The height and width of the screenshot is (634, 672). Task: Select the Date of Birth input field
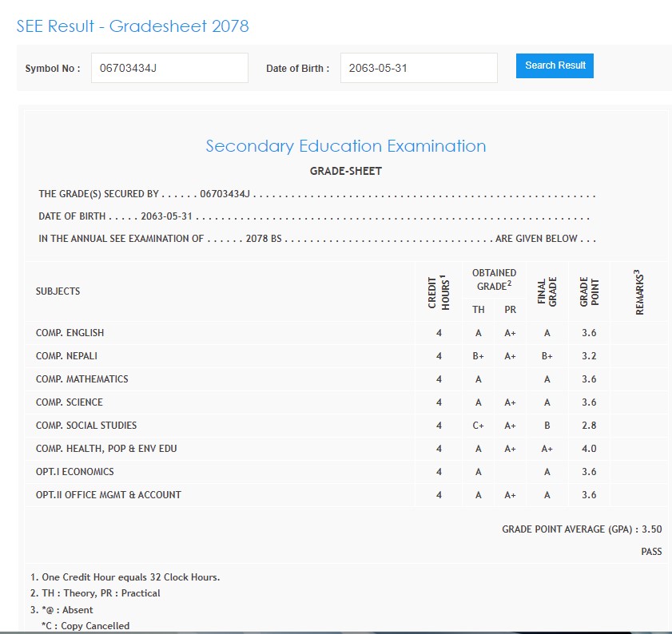(418, 68)
